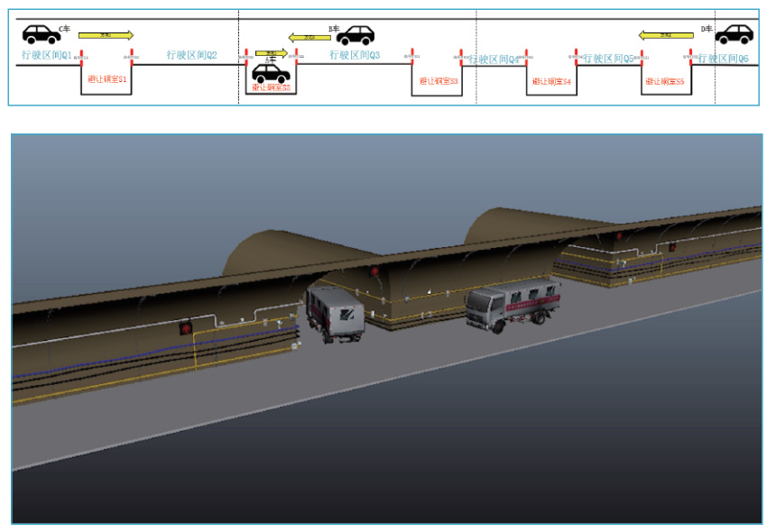
Task: Click the C车 car icon
Action: [41, 34]
